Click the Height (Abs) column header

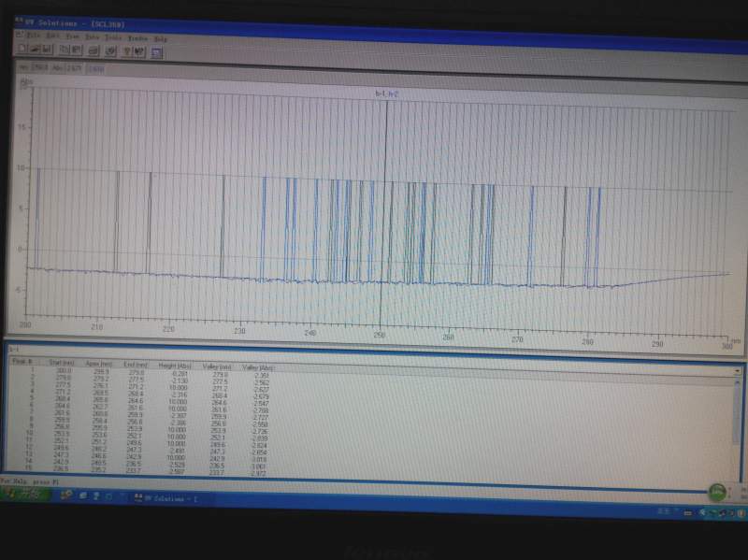tap(175, 366)
